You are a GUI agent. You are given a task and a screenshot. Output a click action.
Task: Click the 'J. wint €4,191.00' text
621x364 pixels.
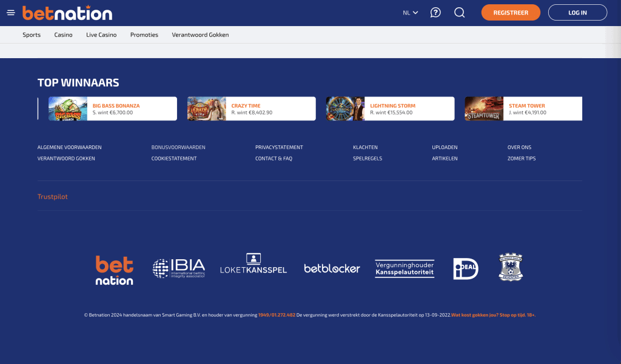[528, 113]
